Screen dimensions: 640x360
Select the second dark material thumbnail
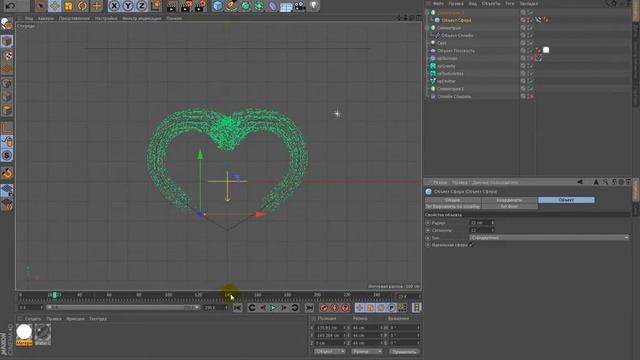point(42,333)
